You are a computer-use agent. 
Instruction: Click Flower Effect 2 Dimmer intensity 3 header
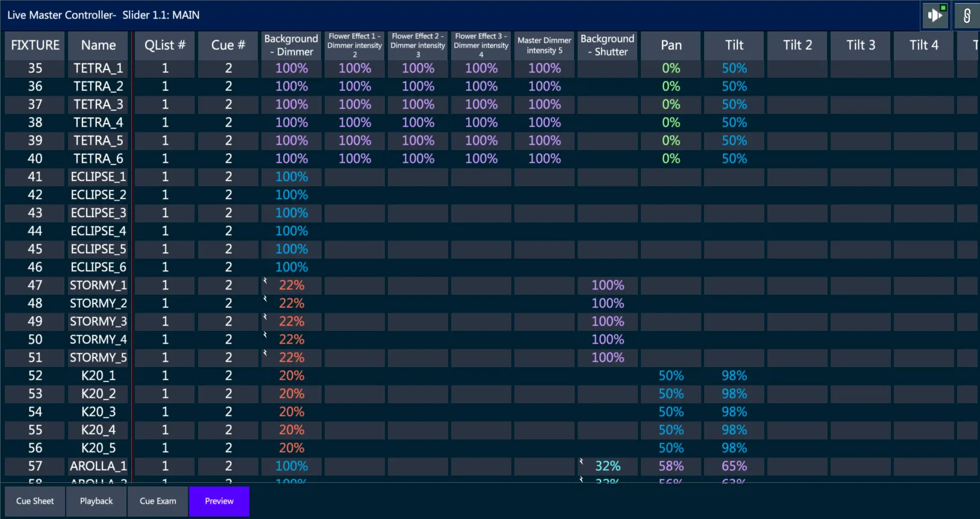click(418, 45)
